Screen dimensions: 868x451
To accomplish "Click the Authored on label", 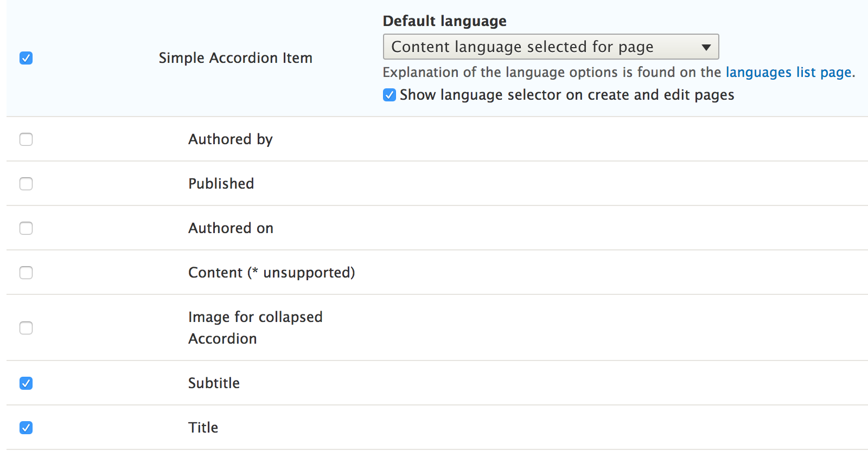I will pyautogui.click(x=231, y=228).
